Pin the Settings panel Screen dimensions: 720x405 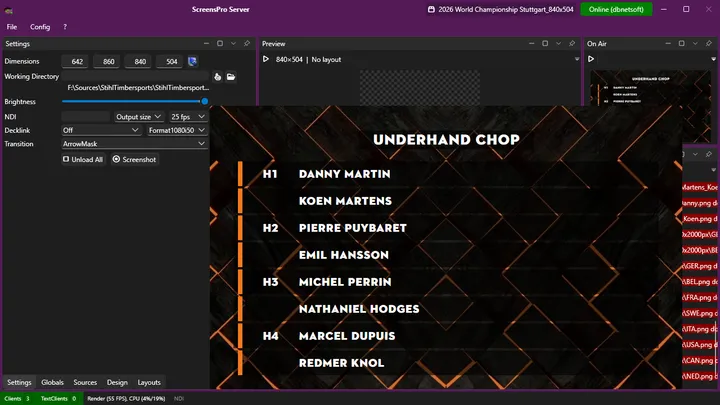point(247,44)
